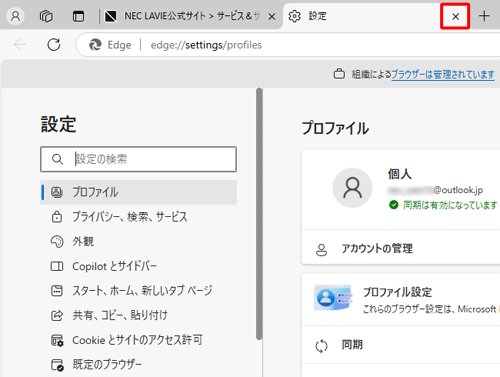Open a new tab with the plus button
The image size is (500, 377).
click(484, 16)
